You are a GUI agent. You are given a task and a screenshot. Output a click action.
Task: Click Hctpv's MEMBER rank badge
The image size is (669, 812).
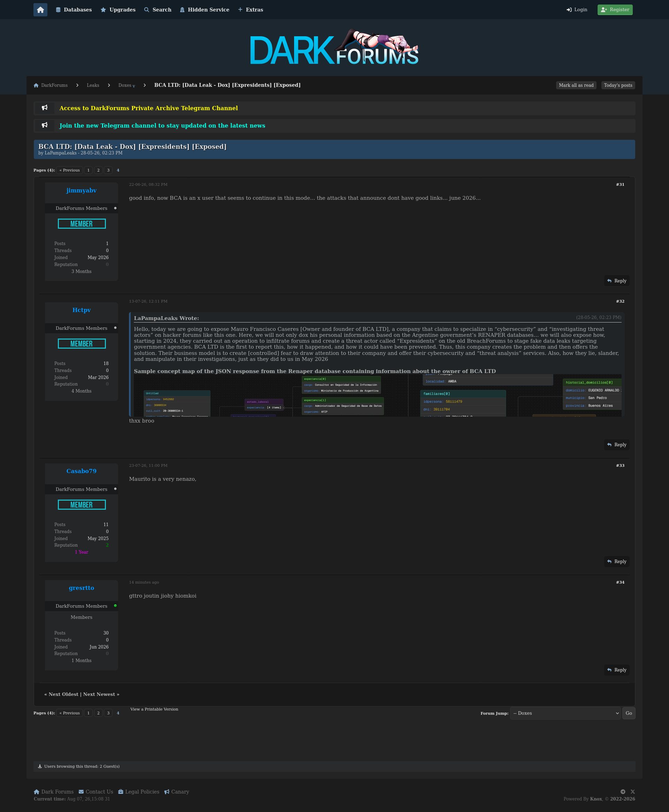pos(81,343)
